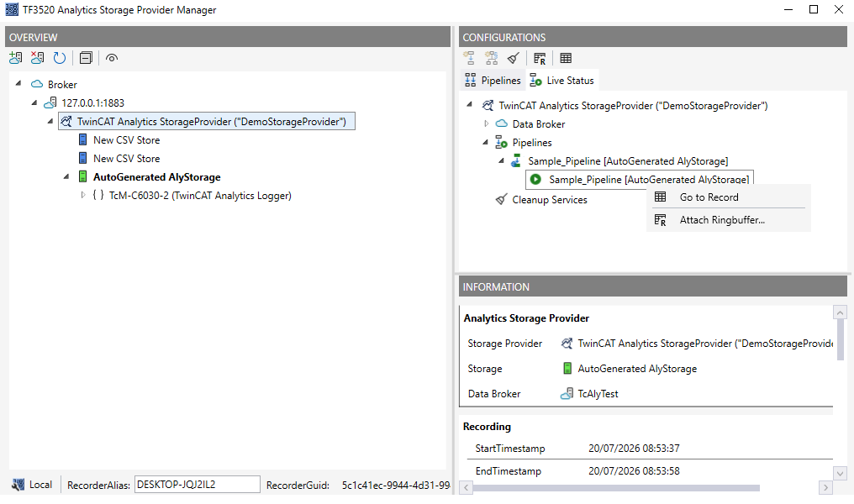Viewport: 854px width, 504px height.
Task: Click the Recording section heading
Action: 487,427
